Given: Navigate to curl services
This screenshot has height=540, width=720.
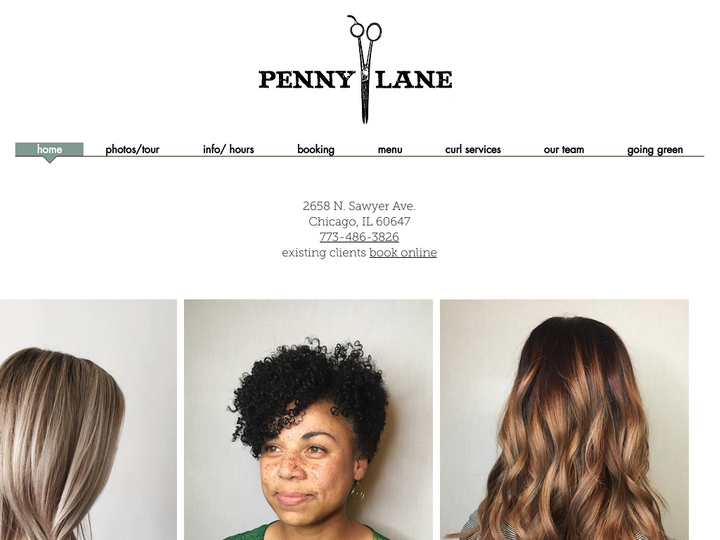Looking at the screenshot, I should (473, 150).
